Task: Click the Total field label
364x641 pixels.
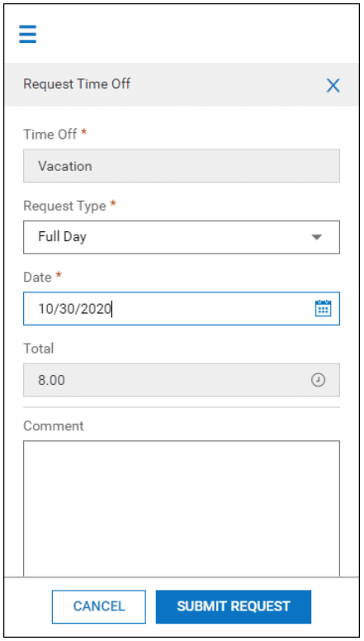Action: click(x=39, y=349)
